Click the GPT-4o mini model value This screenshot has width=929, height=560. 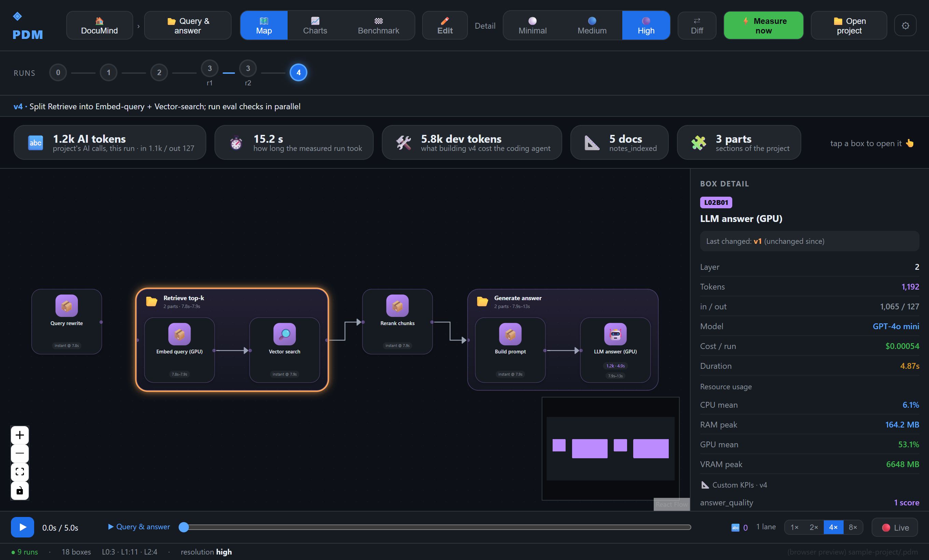point(896,326)
